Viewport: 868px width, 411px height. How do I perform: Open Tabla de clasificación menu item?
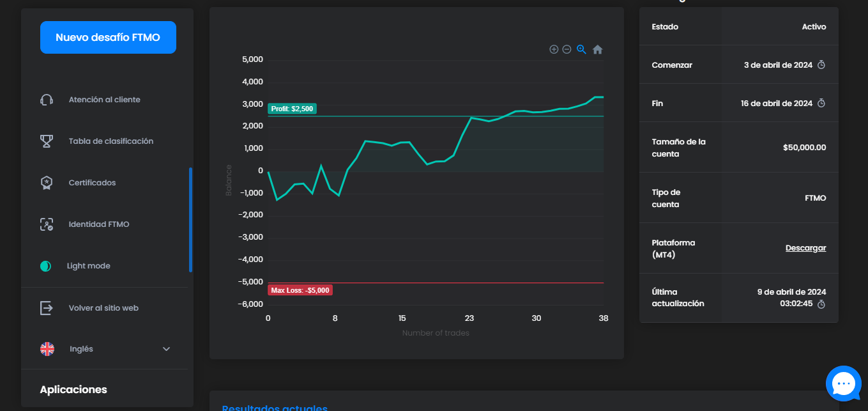click(x=111, y=141)
